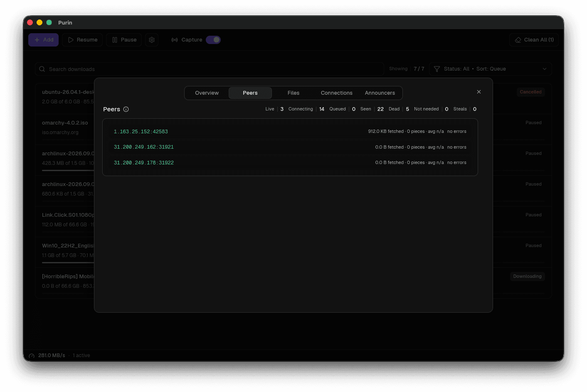Viewport: 587px width, 392px height.
Task: Click the search magnifier icon
Action: (x=42, y=69)
